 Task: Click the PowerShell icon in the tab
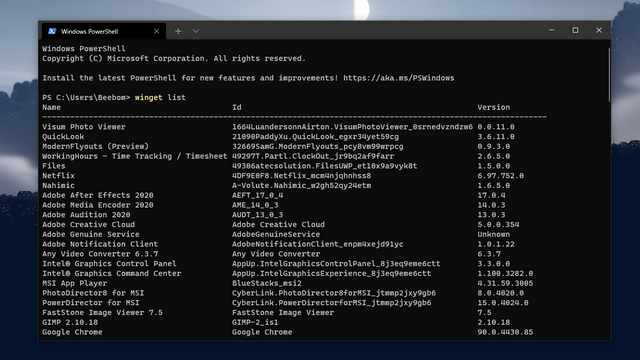pyautogui.click(x=52, y=31)
